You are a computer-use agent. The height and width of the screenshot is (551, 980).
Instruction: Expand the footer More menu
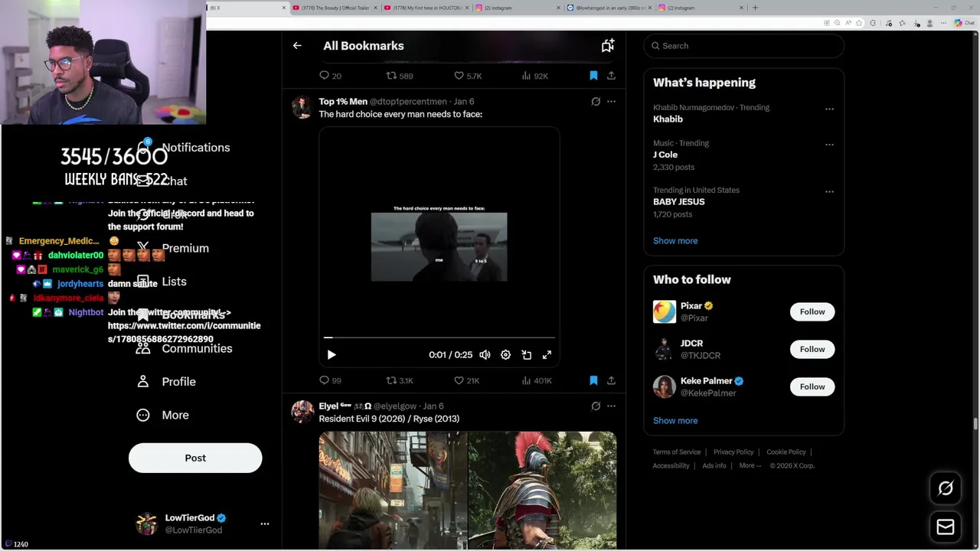click(750, 466)
